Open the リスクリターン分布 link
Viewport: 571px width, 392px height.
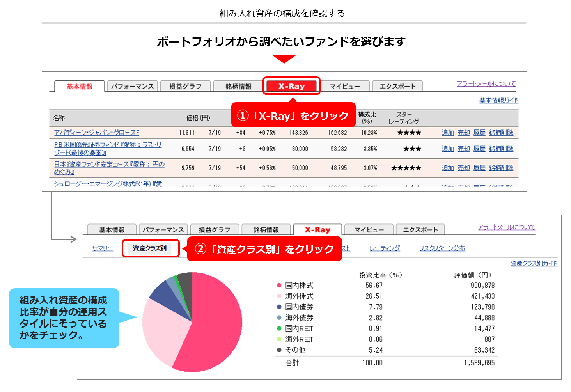442,248
